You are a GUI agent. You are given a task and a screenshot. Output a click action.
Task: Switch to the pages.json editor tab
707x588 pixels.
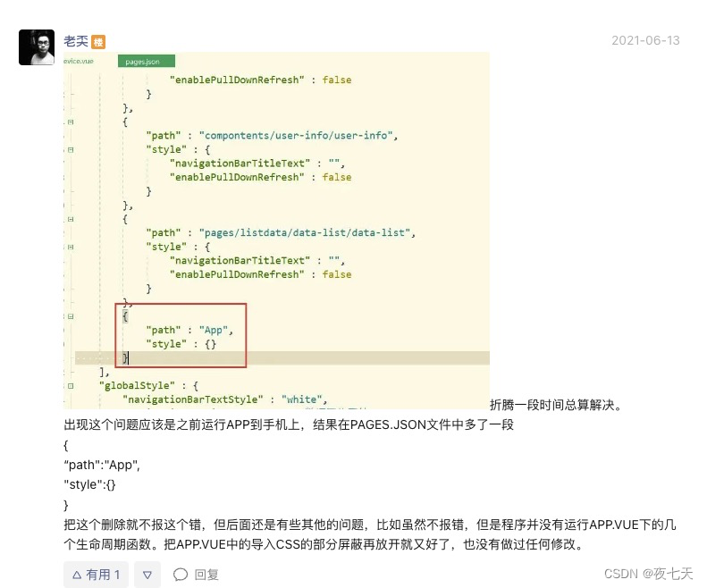pyautogui.click(x=146, y=62)
